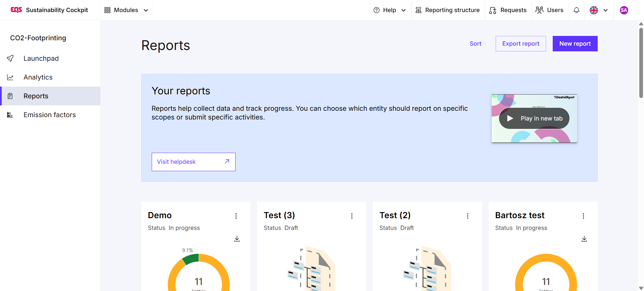Select Emission factors sidebar item
Viewport: 644px width, 291px height.
pos(49,115)
